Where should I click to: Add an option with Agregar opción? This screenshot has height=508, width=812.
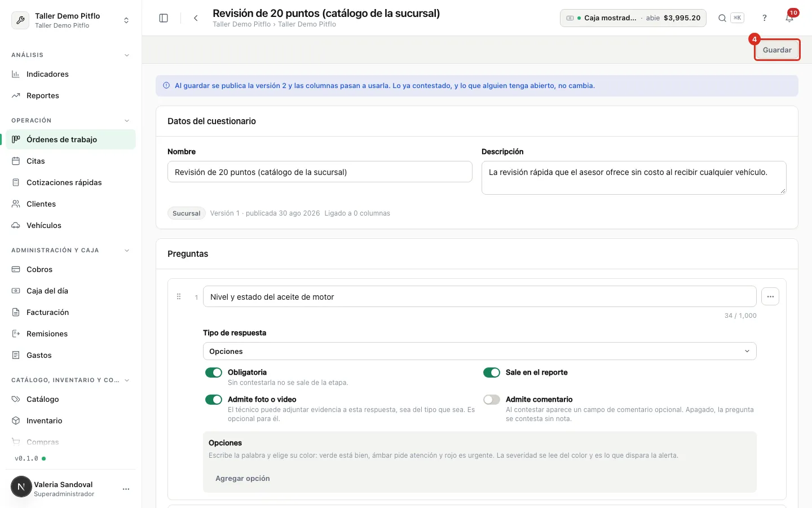[242, 478]
